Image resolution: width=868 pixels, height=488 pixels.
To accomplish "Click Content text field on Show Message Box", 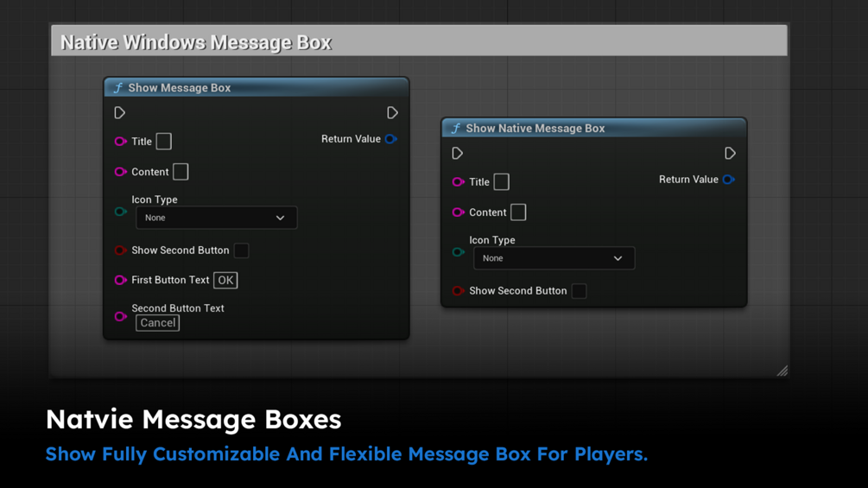I will tap(181, 172).
